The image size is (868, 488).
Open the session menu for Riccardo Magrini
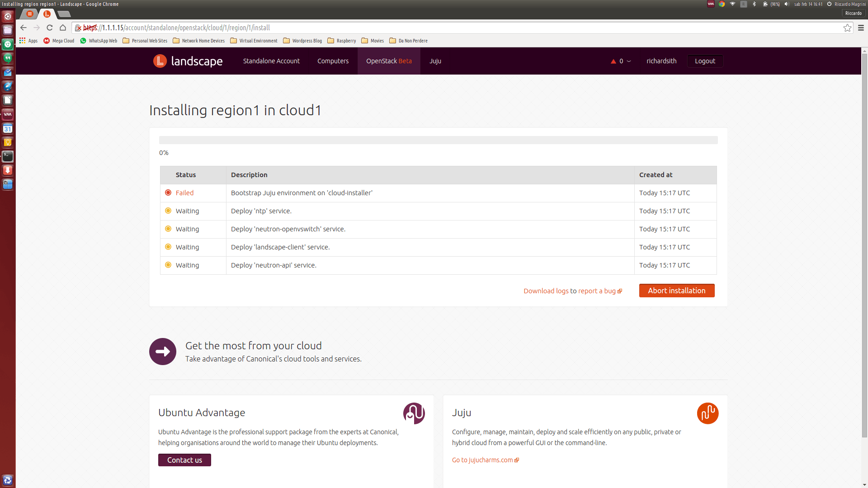846,4
